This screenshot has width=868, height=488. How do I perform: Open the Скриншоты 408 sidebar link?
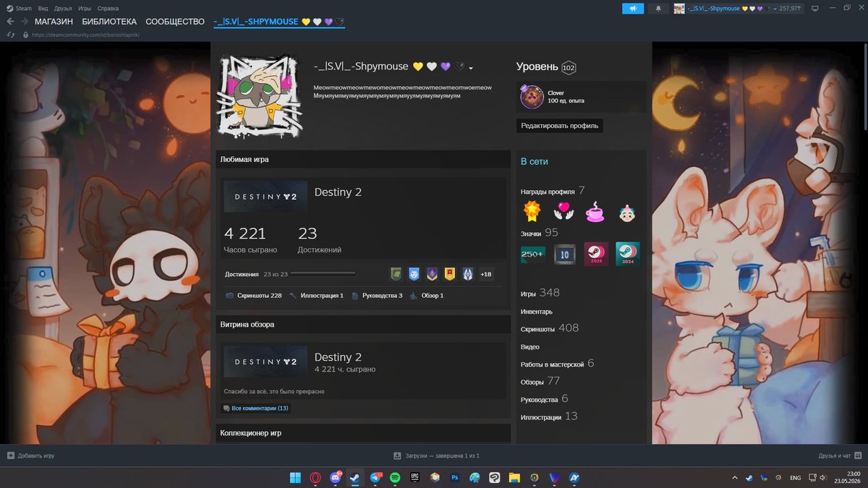(x=550, y=328)
